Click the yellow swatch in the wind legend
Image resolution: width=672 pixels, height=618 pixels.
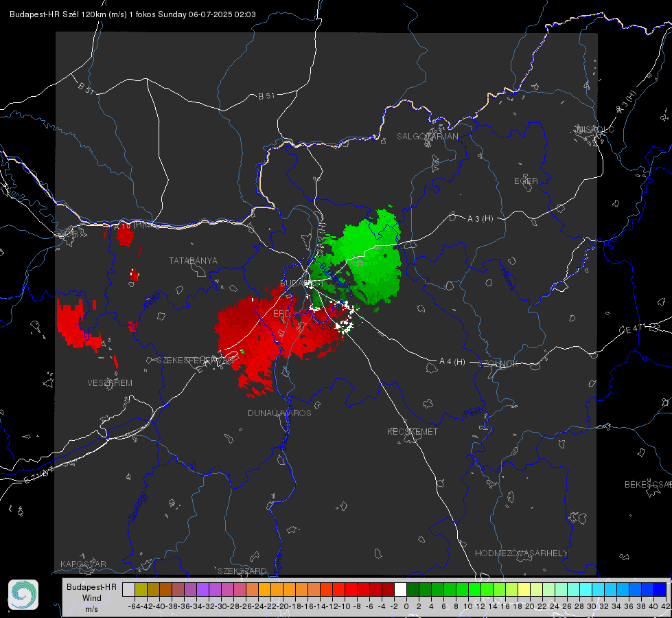coord(524,589)
